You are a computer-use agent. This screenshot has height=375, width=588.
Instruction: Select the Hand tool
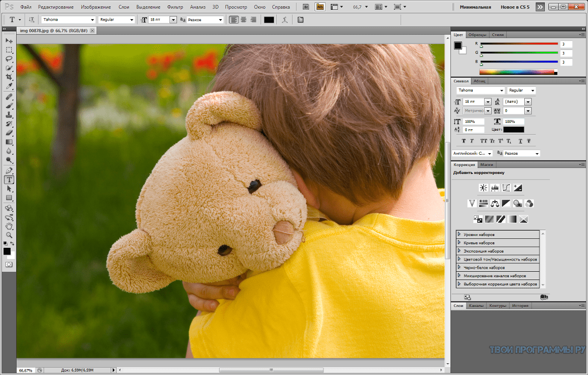[9, 227]
